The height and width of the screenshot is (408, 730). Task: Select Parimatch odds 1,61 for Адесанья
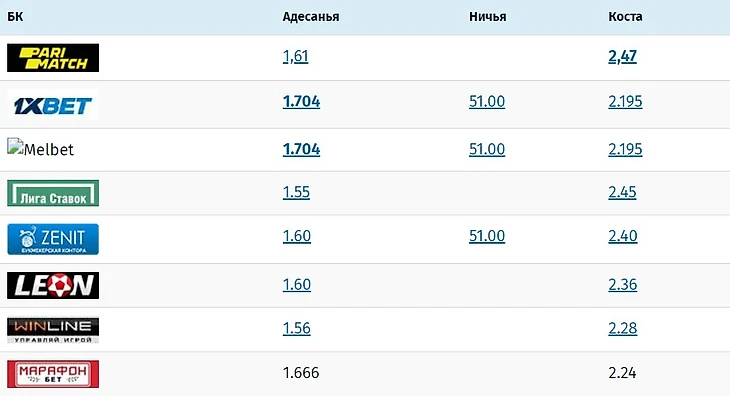point(296,56)
